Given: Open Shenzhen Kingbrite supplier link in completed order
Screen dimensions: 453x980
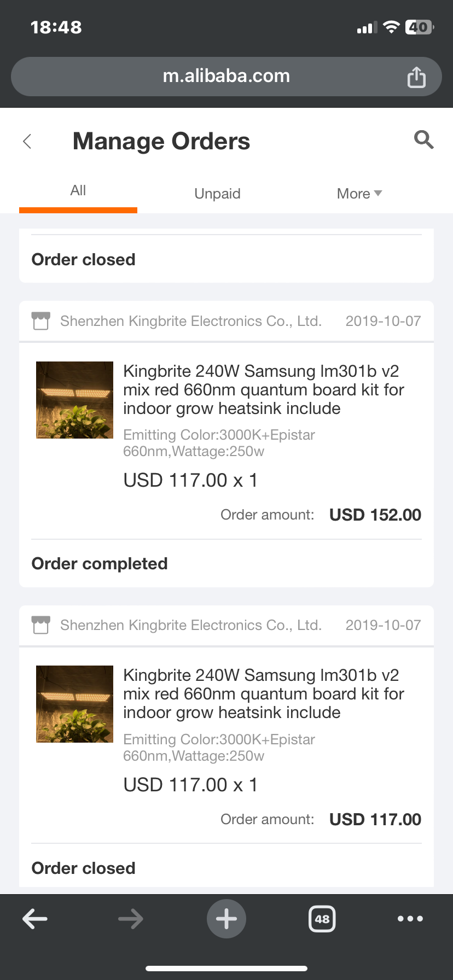Looking at the screenshot, I should [191, 321].
